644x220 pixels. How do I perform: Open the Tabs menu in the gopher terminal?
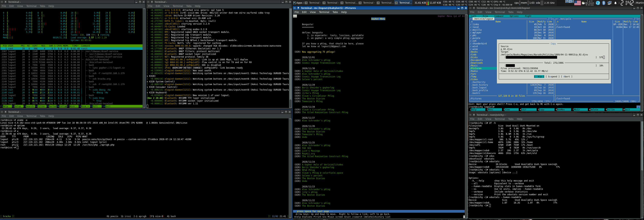coord(335,12)
